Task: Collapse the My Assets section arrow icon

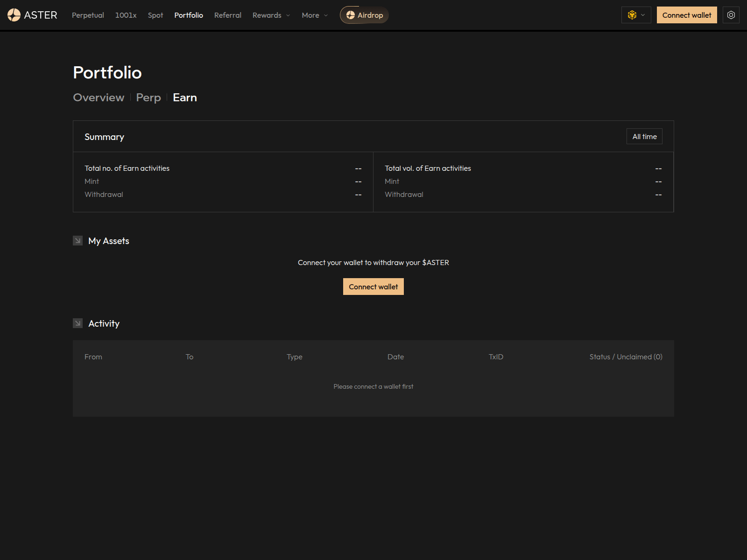Action: pyautogui.click(x=78, y=240)
